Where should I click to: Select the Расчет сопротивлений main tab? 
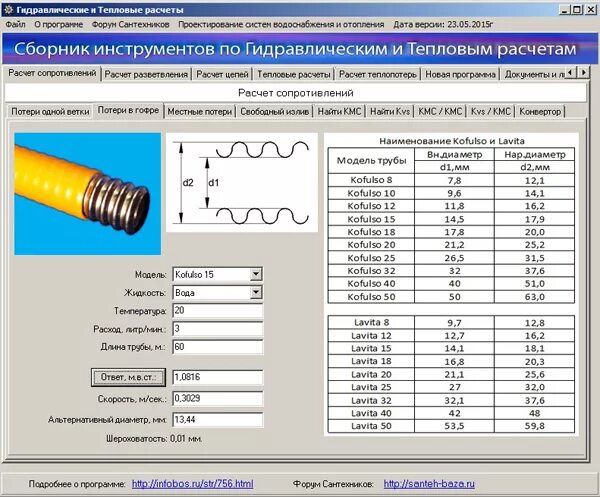pos(52,73)
